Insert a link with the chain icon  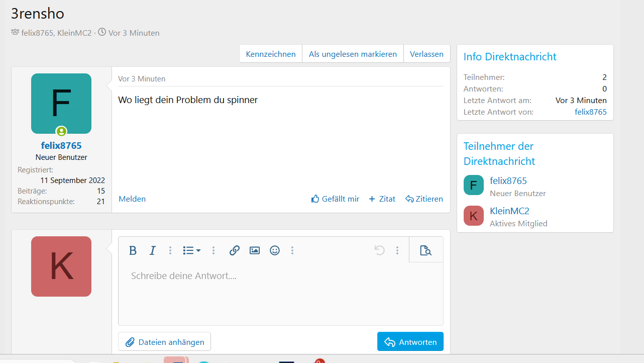234,250
